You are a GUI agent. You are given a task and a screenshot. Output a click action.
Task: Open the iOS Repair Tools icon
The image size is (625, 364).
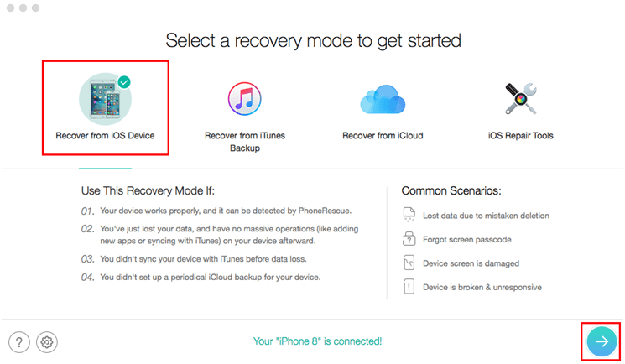pos(521,99)
